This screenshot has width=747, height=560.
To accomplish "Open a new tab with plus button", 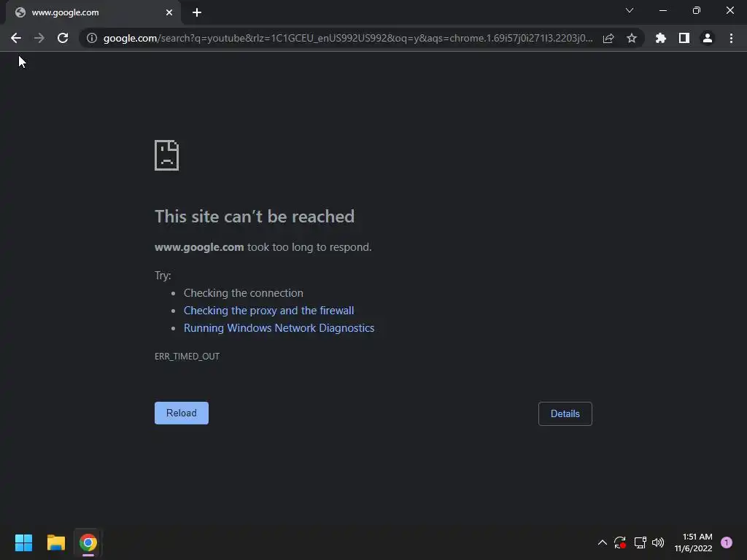I will point(197,12).
